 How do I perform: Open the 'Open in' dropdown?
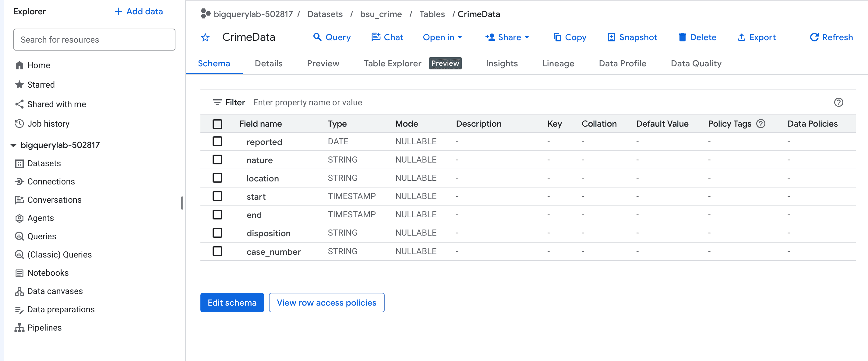click(x=443, y=37)
